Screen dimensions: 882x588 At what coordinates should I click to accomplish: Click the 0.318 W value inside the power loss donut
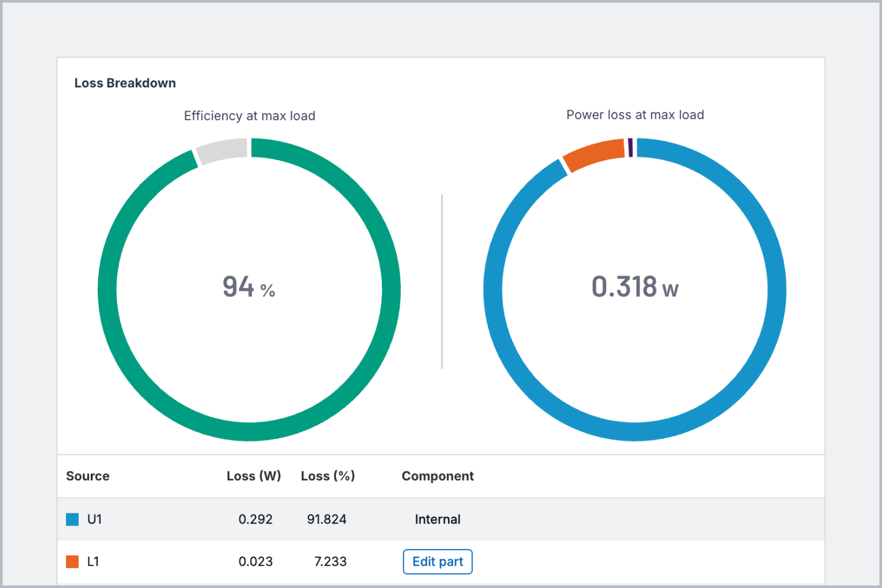point(634,287)
